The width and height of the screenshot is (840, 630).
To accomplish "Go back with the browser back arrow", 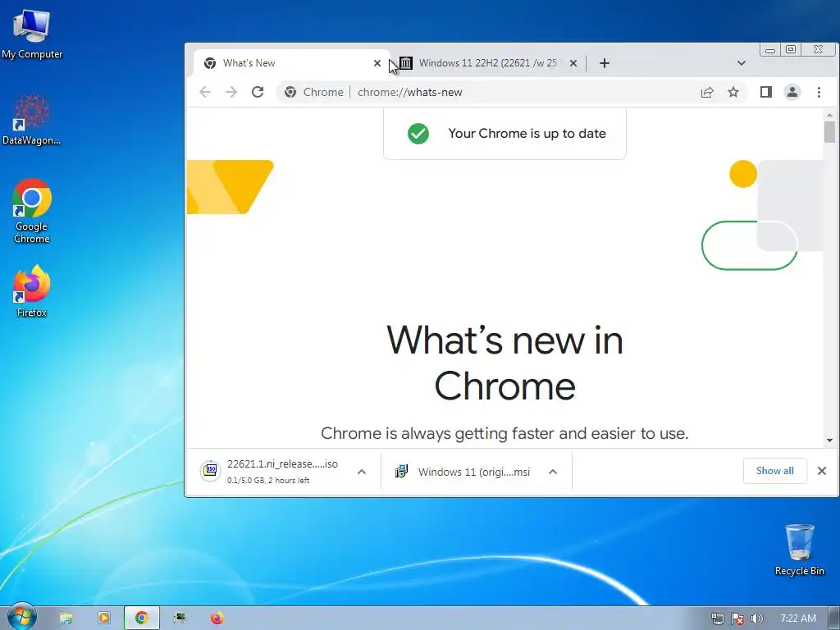I will pos(205,92).
